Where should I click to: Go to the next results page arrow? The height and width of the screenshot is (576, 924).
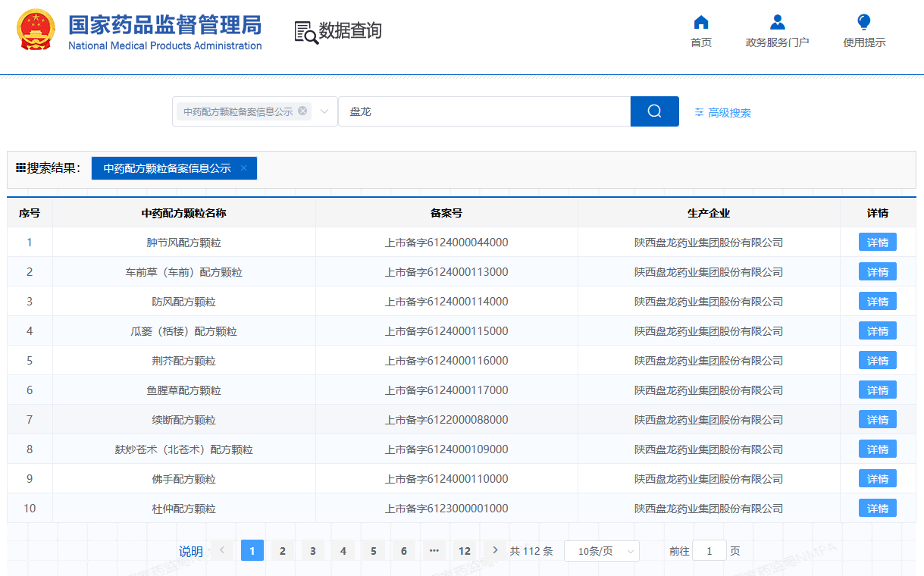(x=495, y=550)
